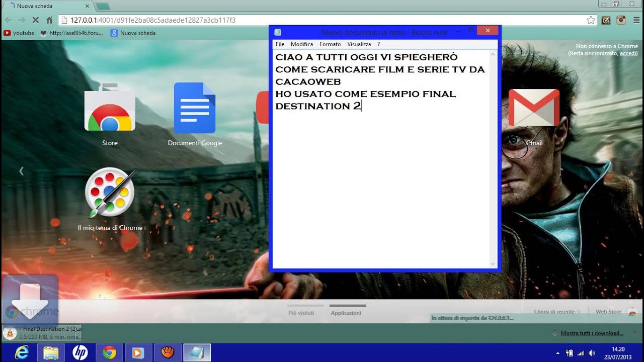The width and height of the screenshot is (644, 362).
Task: Open Final Destination 2 download item
Action: [41, 333]
